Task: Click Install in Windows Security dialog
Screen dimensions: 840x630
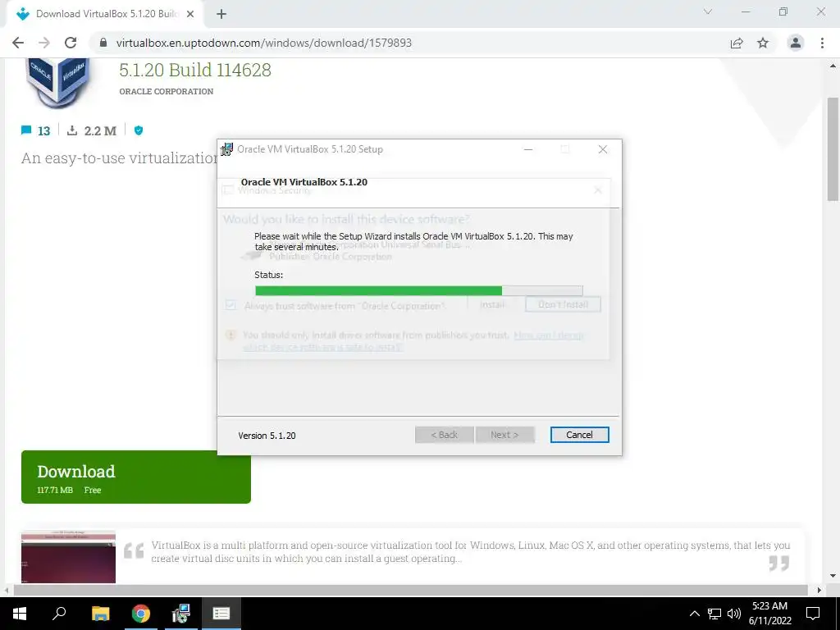Action: pos(492,304)
